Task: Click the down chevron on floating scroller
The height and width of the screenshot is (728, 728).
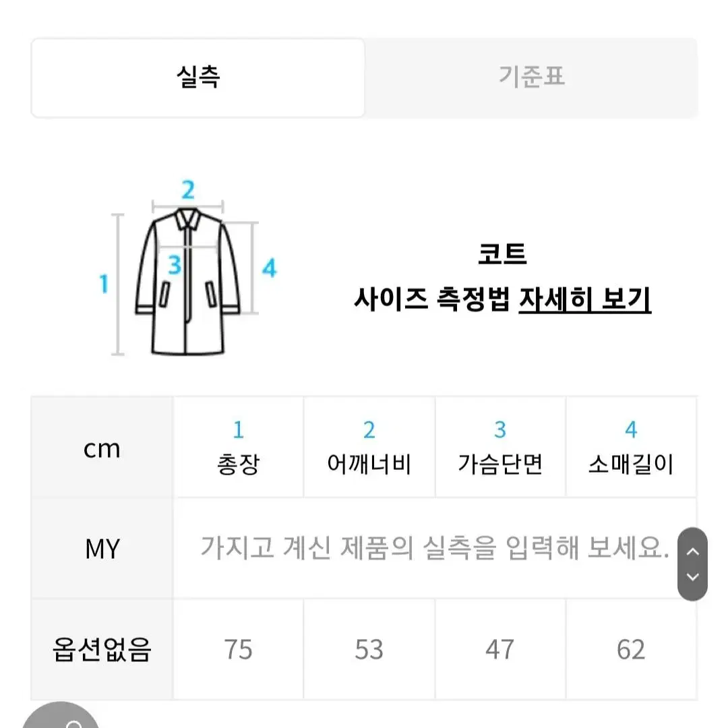Action: coord(692,577)
